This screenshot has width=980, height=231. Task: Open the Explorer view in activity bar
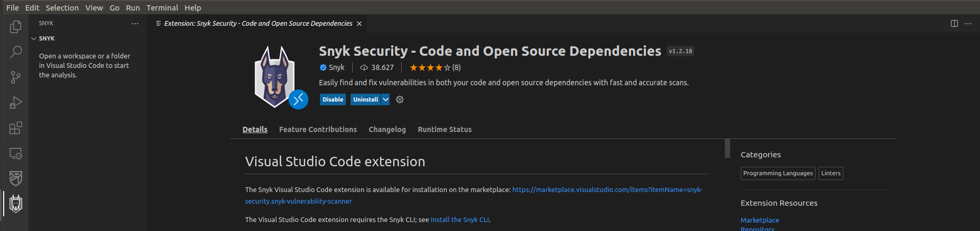point(16,26)
